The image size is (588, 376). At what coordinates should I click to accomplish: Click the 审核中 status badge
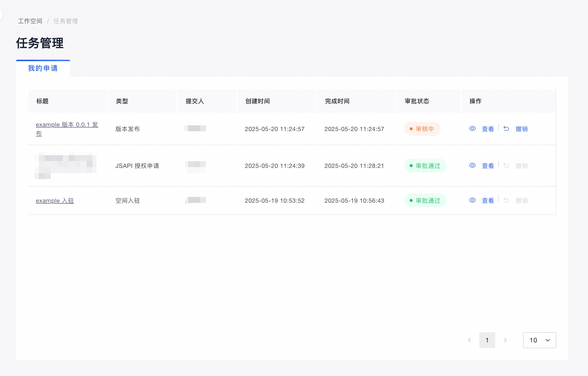(422, 129)
